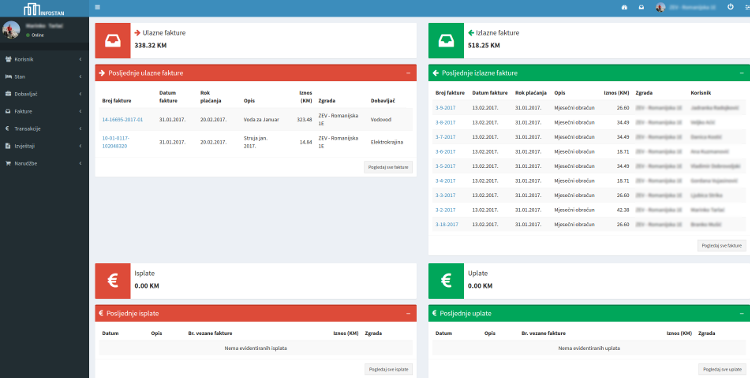Open the home icon in top bar
The height and width of the screenshot is (378, 750).
[624, 7]
